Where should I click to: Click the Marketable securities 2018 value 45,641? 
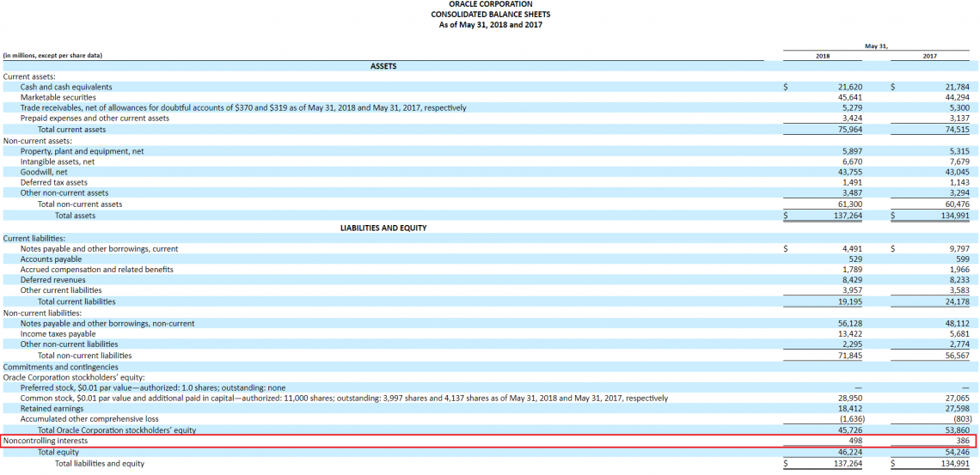tap(849, 98)
